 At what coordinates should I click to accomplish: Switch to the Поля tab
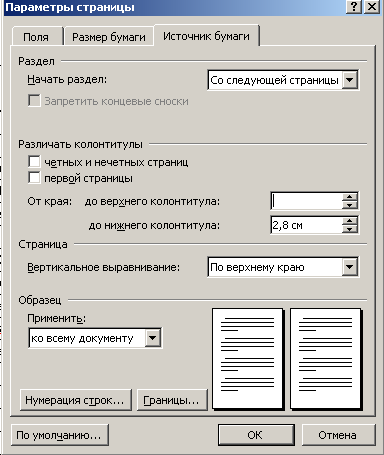tap(37, 37)
